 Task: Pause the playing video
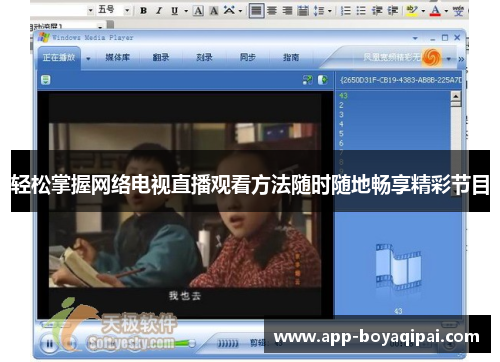pos(50,343)
